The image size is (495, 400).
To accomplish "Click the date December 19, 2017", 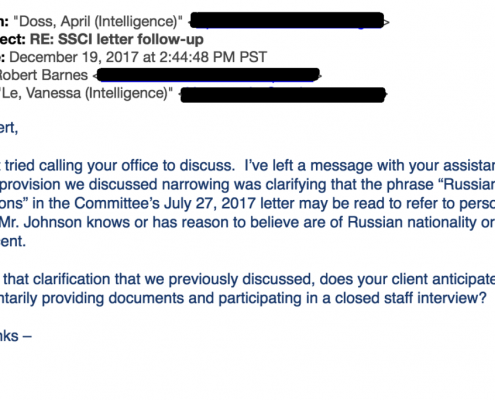I will (74, 57).
